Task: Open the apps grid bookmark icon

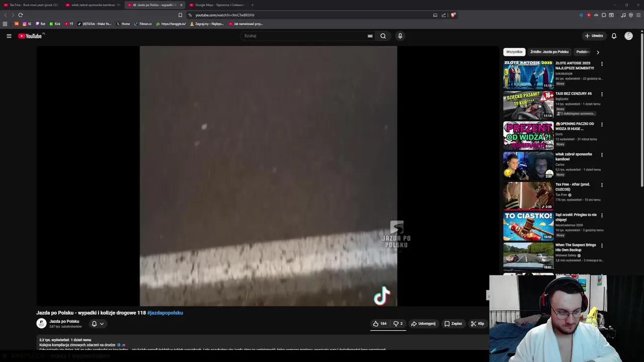Action: click(x=5, y=24)
